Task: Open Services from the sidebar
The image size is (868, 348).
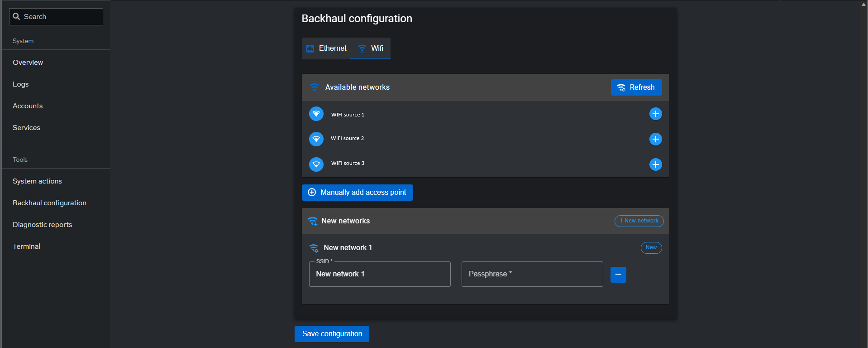Action: pos(26,128)
